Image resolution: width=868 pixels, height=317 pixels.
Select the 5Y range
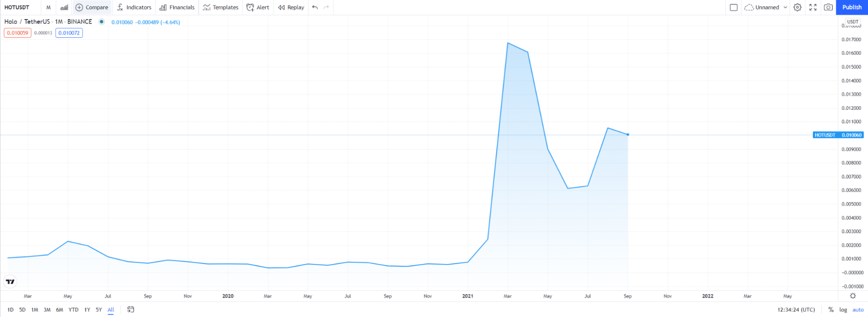[x=99, y=310]
